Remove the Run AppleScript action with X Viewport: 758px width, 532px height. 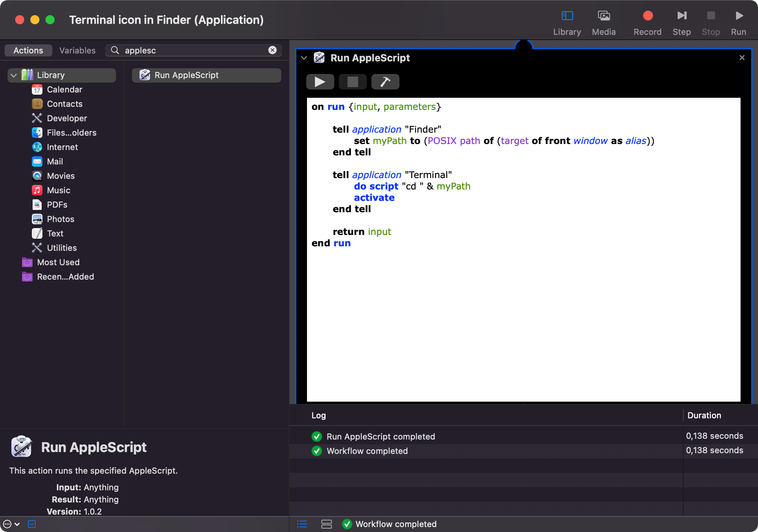click(742, 58)
